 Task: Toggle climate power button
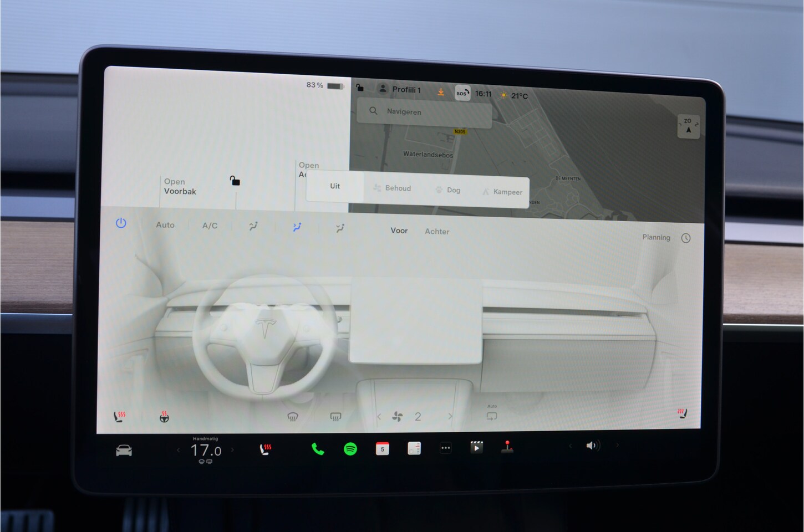121,223
